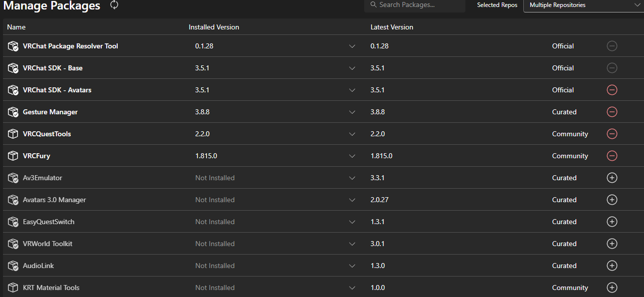This screenshot has width=644, height=297.
Task: Click latest version 2.0.27 of Avatars 3.0 Manager
Action: point(380,200)
